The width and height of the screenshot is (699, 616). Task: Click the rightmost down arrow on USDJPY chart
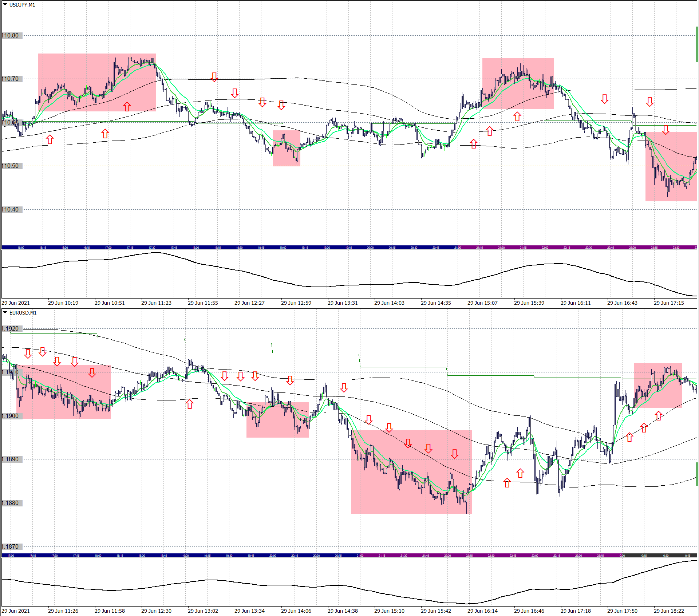tap(666, 130)
